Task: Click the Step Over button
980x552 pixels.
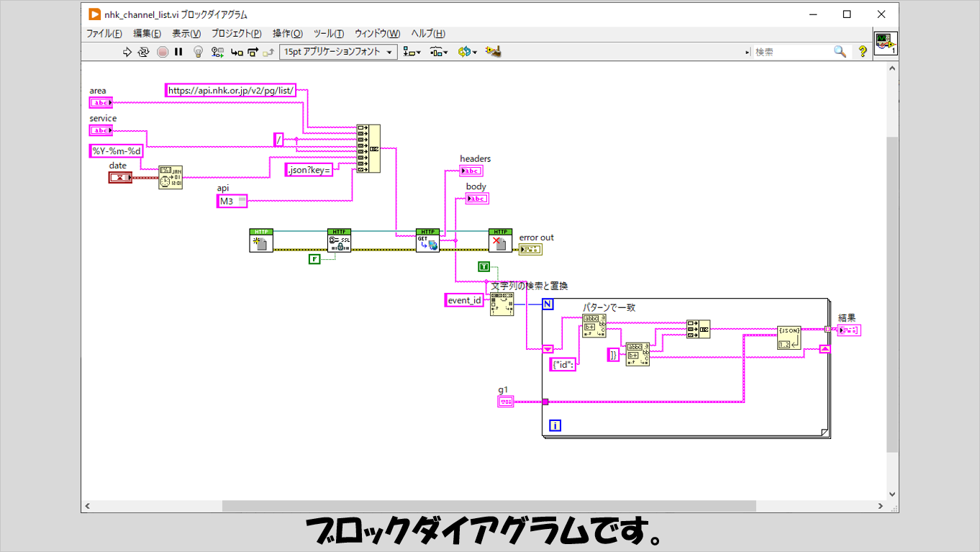Action: [253, 52]
